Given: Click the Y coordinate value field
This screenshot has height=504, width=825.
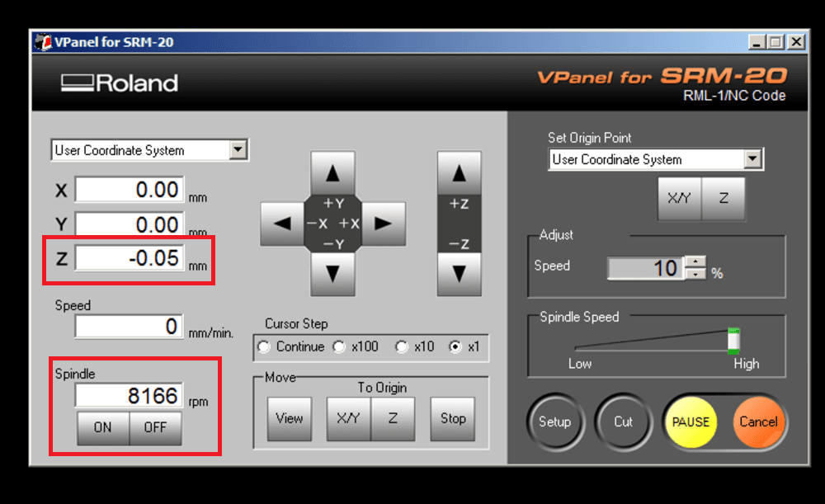Looking at the screenshot, I should click(130, 224).
